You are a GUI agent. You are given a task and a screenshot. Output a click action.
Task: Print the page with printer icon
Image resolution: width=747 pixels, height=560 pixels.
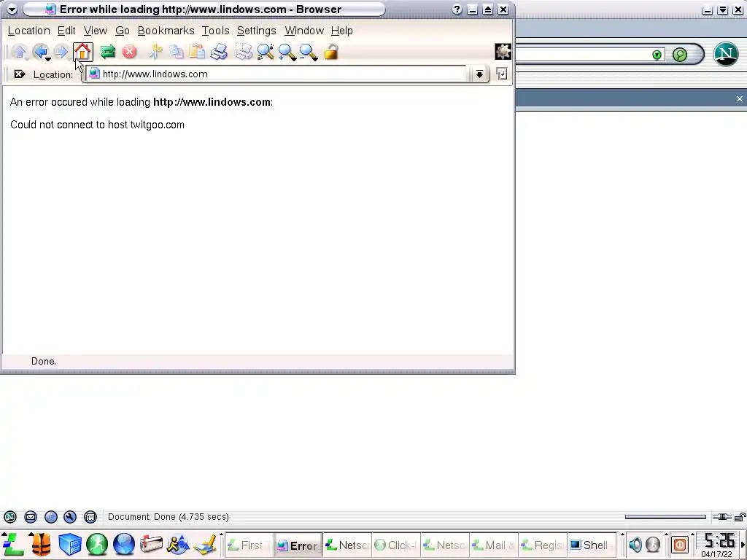(219, 52)
